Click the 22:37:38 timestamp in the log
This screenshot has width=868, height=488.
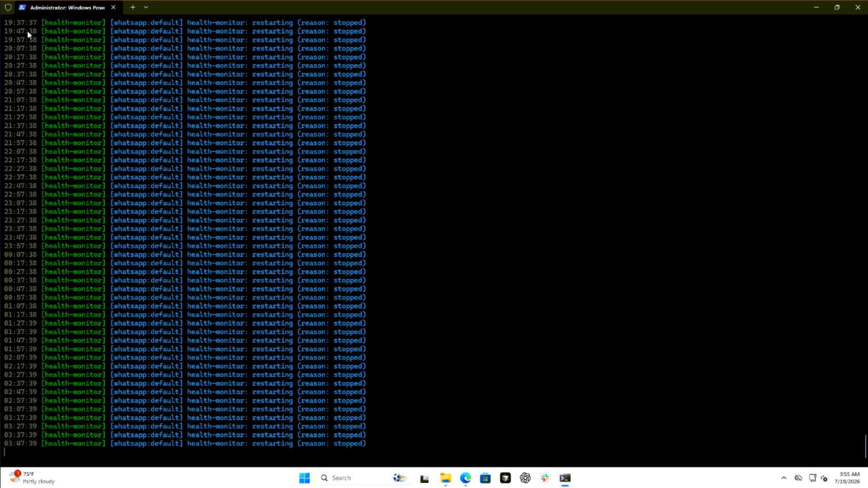(x=20, y=177)
